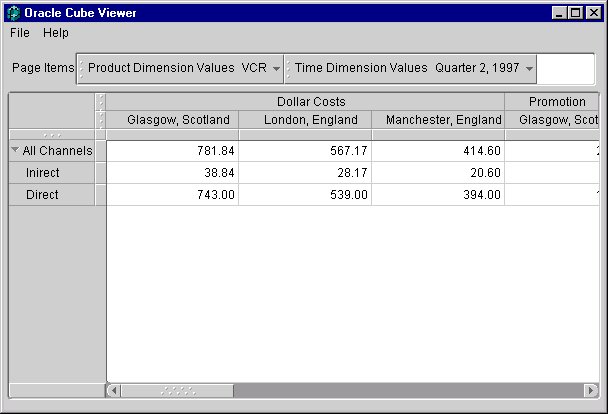Select cell value 567.17
The height and width of the screenshot is (414, 608).
(305, 151)
